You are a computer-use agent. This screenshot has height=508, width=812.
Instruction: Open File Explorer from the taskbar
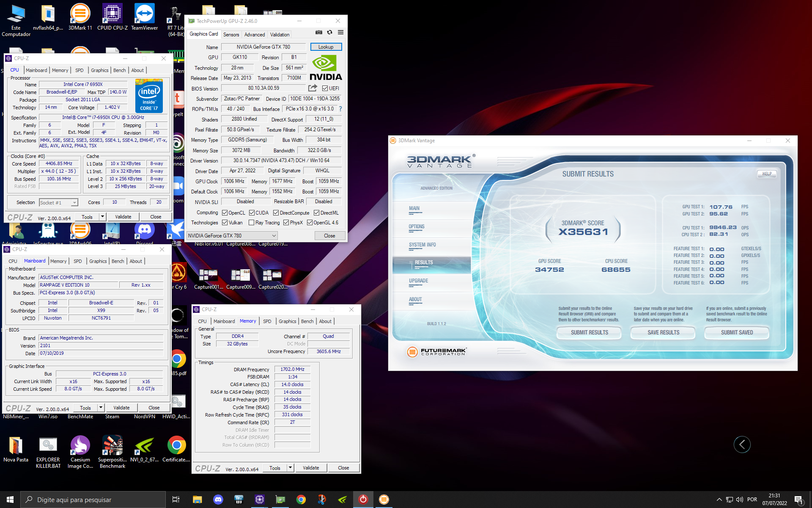[x=197, y=500]
